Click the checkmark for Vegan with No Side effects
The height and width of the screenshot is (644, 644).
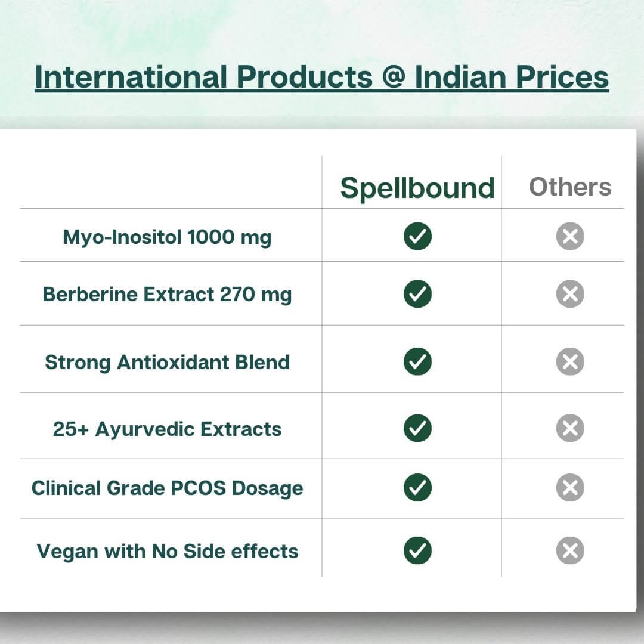click(x=417, y=550)
